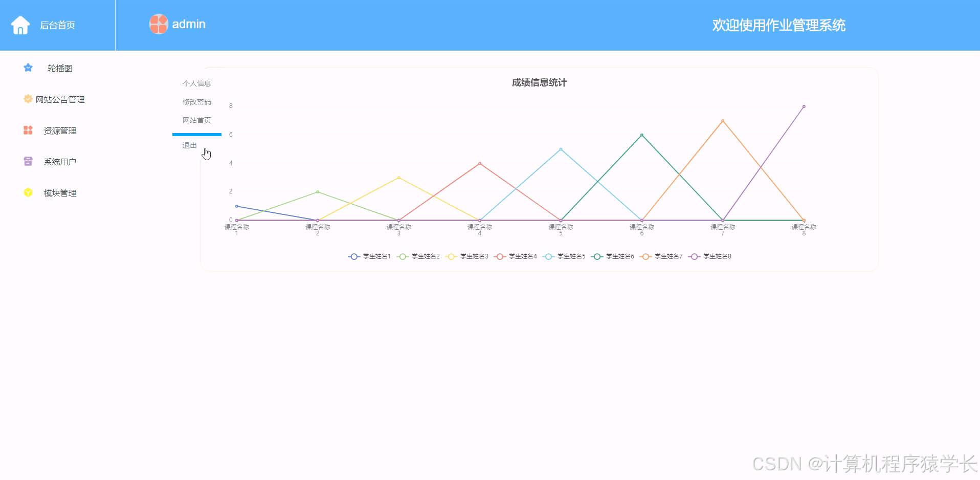Click the badge icon beside 网站公告管理
This screenshot has width=980, height=480.
click(28, 99)
